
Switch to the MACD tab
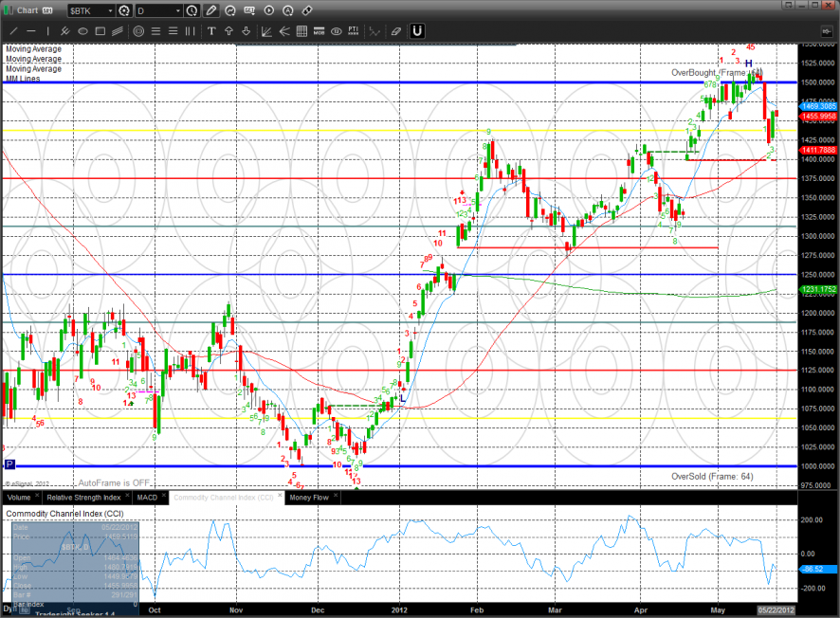point(147,497)
